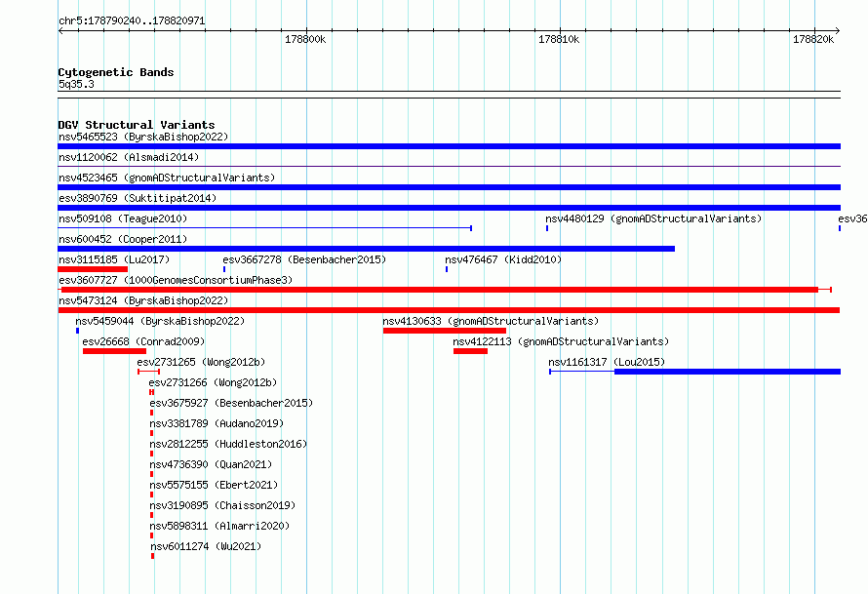This screenshot has width=868, height=594.
Task: Select the red bar under nsv4122113
Action: [470, 351]
